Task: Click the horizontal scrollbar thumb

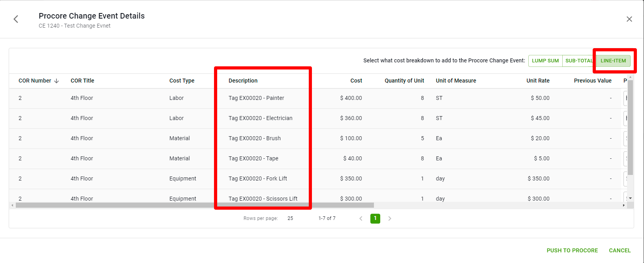Action: tap(194, 205)
